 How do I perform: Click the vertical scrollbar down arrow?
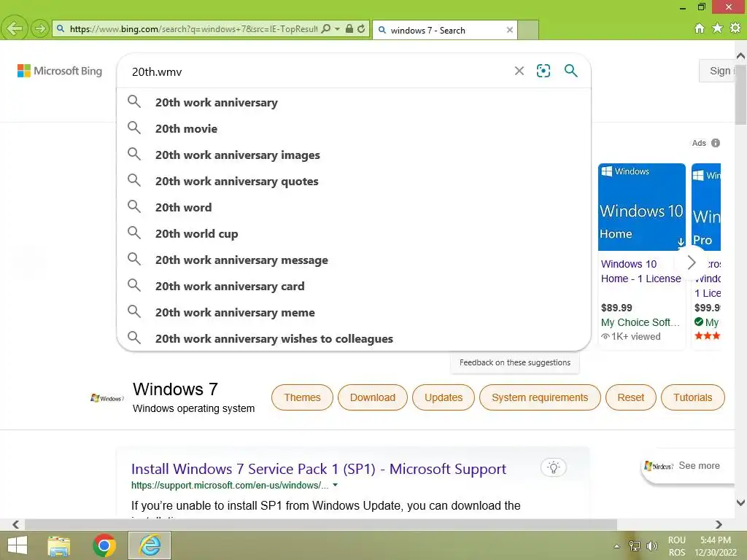pyautogui.click(x=741, y=502)
